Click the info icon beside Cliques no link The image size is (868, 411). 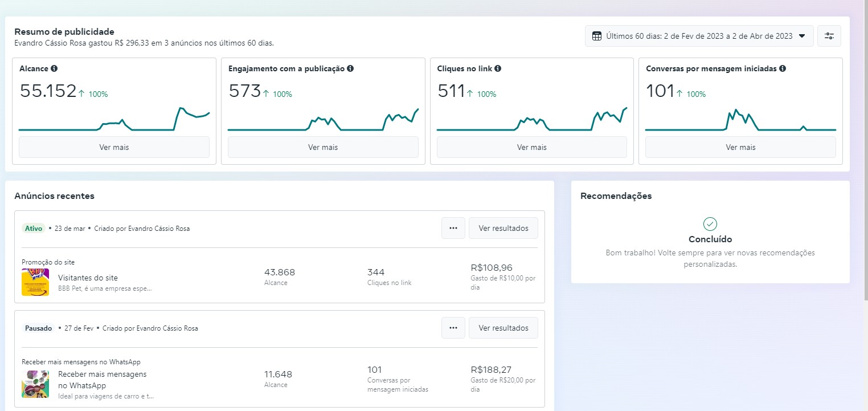[498, 68]
